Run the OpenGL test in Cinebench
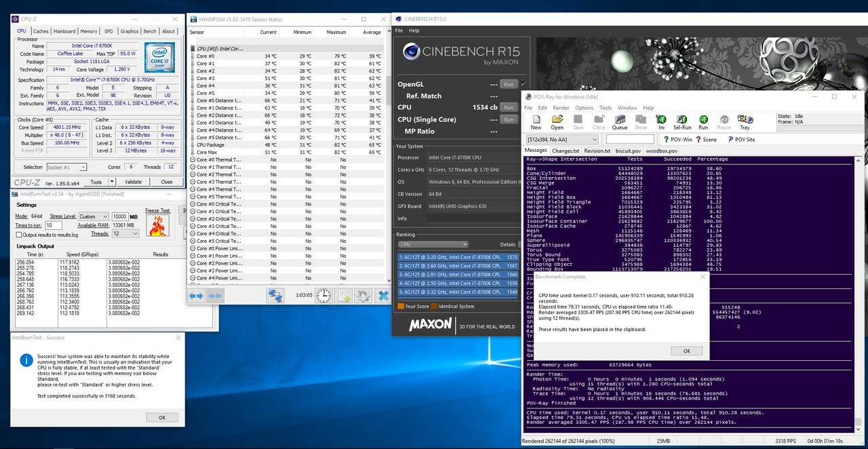This screenshot has width=868, height=449. point(508,84)
